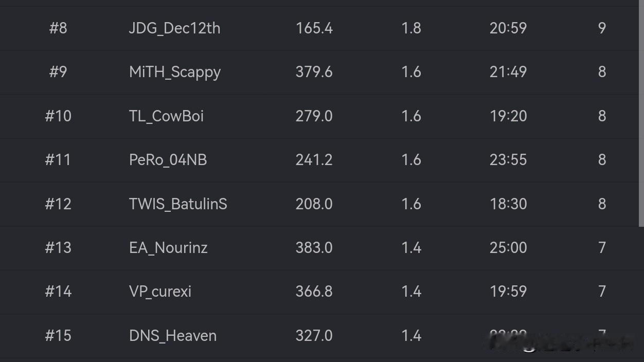Open EA_Nourinz player row
Screen dimensions: 644x362
[x=168, y=248]
